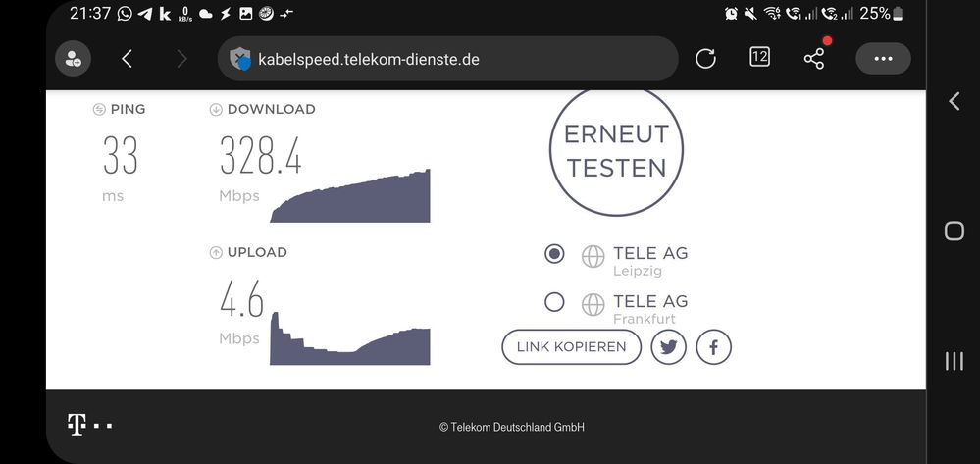
Task: Go back to the previous page
Action: click(127, 59)
